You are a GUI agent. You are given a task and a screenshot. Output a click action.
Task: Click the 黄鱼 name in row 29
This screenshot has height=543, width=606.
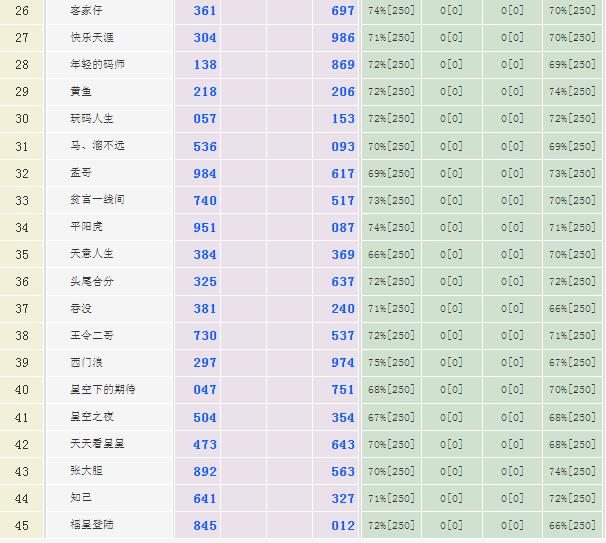click(83, 91)
